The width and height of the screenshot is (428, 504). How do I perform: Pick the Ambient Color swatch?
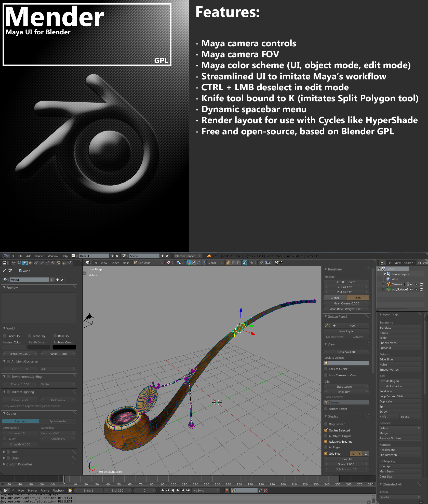coord(64,347)
